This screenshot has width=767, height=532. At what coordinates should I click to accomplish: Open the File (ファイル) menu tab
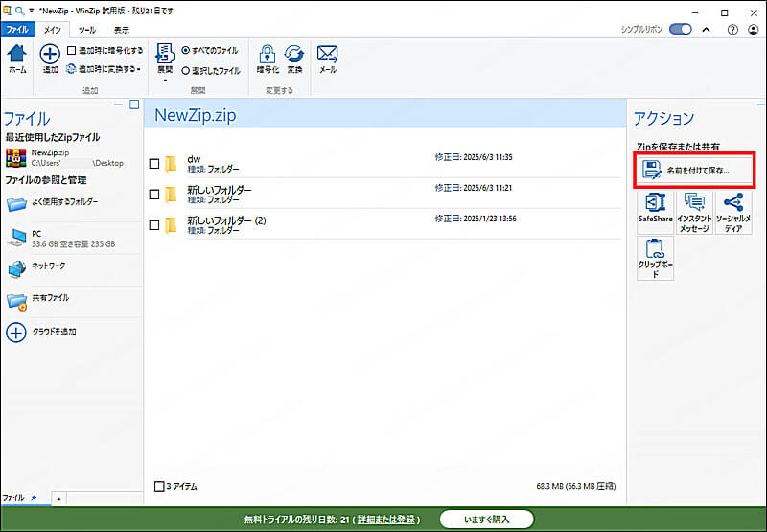(17, 30)
